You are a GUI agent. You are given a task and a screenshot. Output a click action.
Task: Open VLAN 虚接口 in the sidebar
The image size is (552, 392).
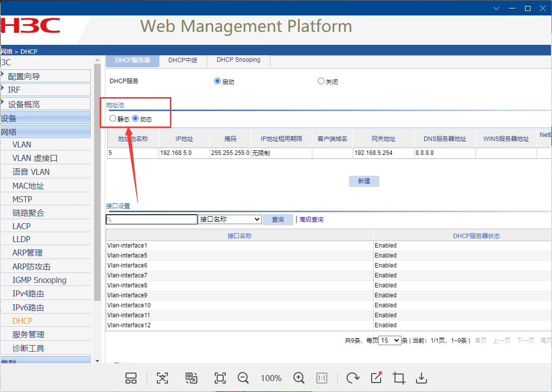point(35,158)
